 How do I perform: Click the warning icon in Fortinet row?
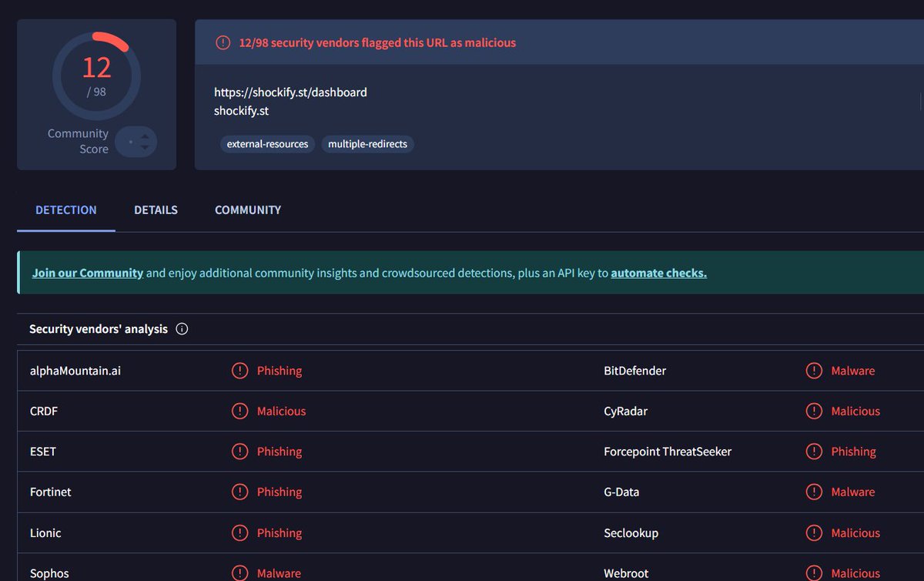pyautogui.click(x=240, y=492)
